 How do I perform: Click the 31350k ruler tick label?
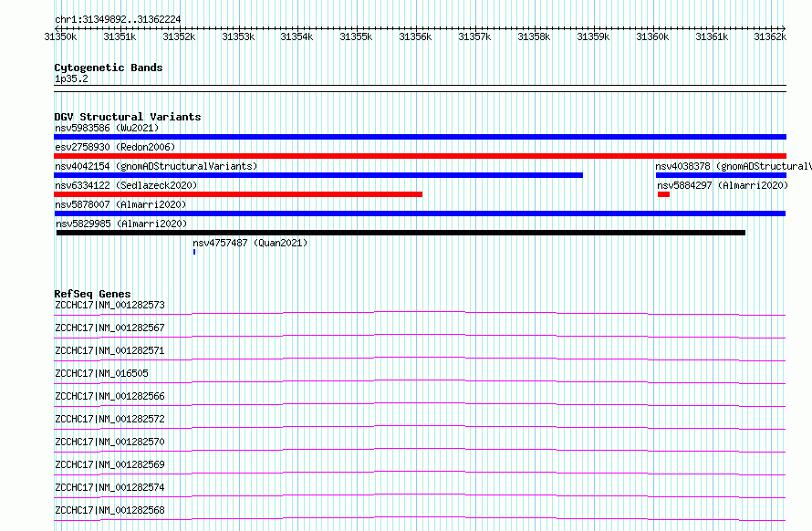coord(60,36)
